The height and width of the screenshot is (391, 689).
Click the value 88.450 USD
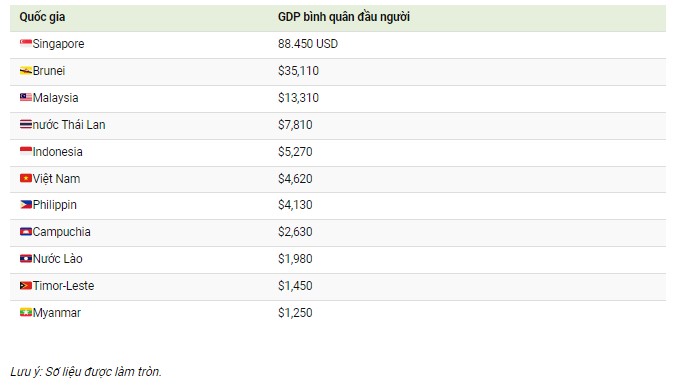coord(308,44)
